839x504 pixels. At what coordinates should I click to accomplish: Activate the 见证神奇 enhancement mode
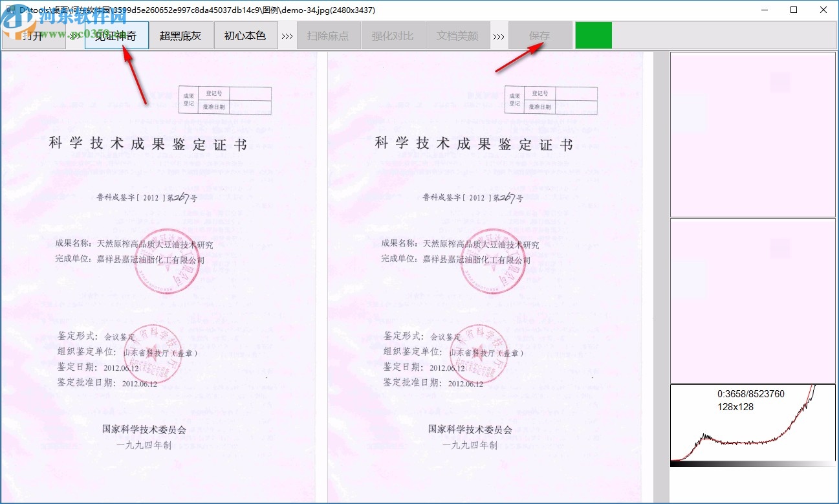coord(117,36)
